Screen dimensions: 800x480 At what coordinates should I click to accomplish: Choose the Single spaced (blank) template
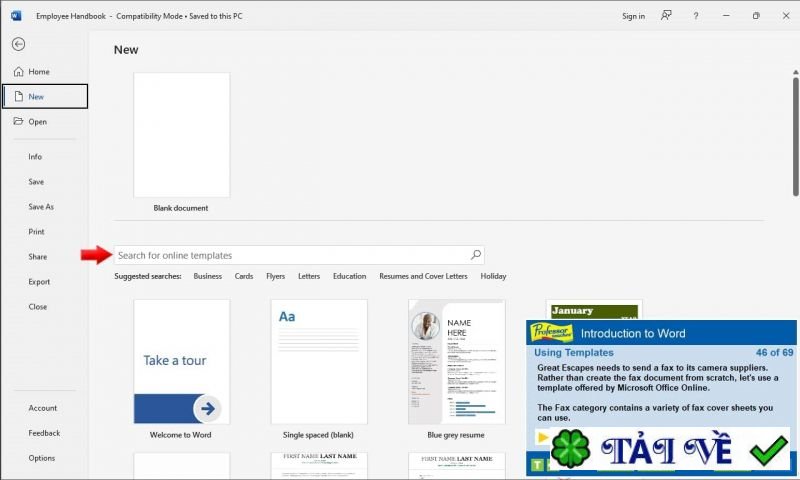point(319,362)
